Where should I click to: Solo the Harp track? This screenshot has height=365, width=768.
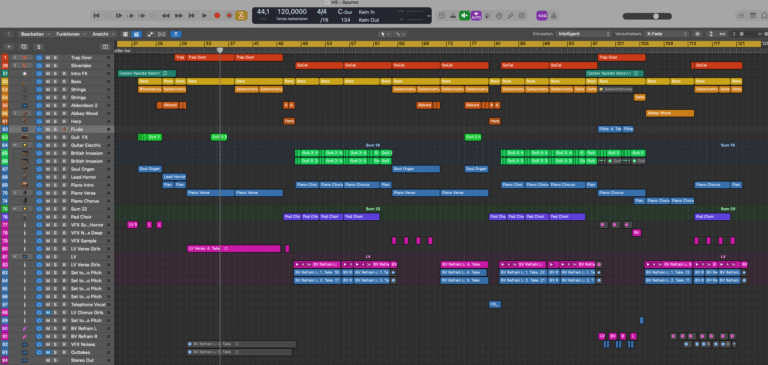(55, 121)
